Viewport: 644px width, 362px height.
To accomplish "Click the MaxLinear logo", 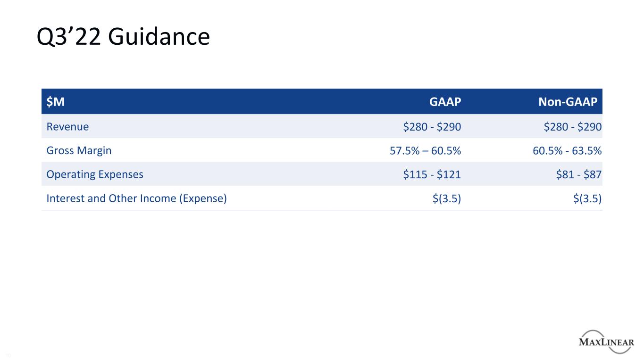I will coord(606,342).
